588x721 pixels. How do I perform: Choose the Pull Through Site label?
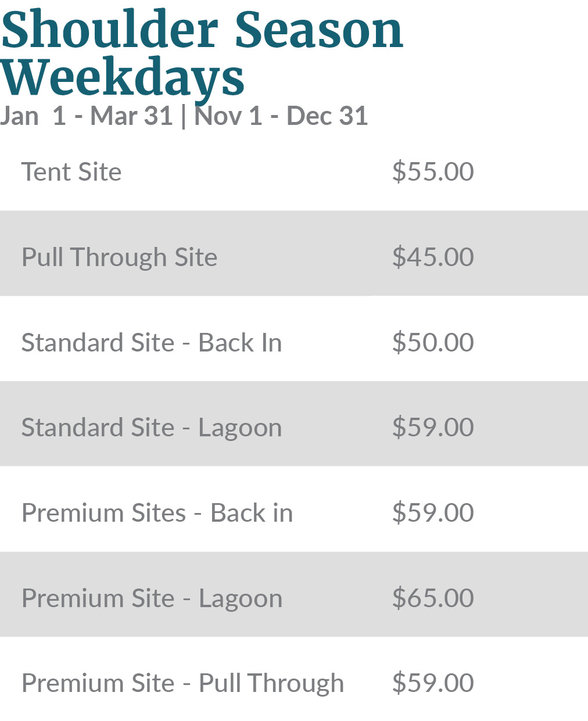[119, 257]
